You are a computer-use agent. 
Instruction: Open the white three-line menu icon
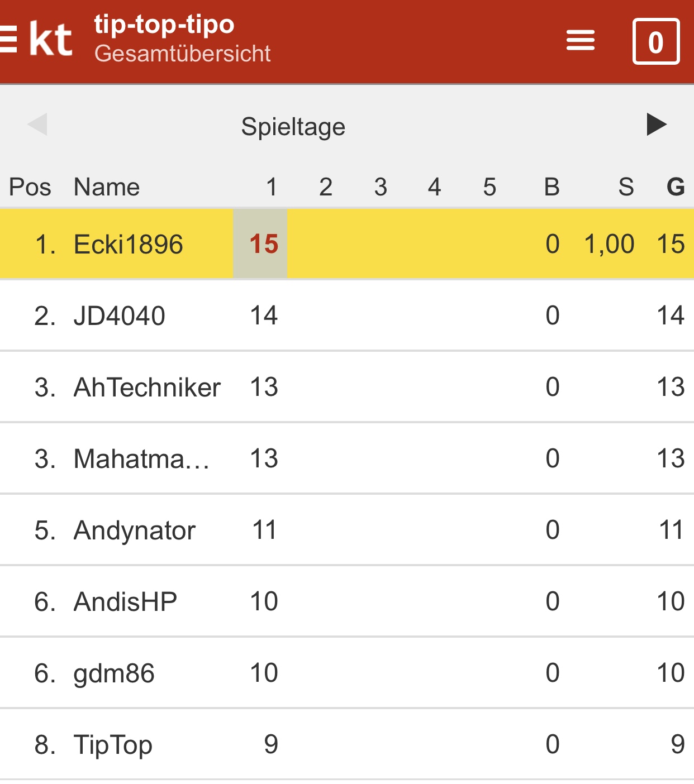[580, 40]
